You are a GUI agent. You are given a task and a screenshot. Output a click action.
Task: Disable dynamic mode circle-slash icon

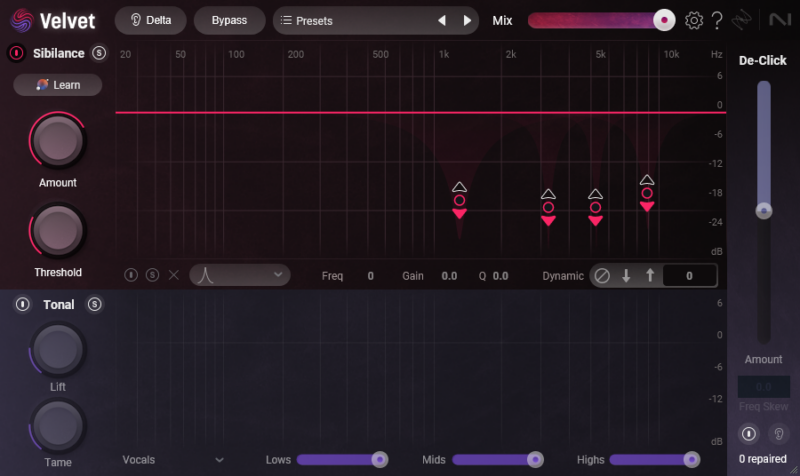602,275
